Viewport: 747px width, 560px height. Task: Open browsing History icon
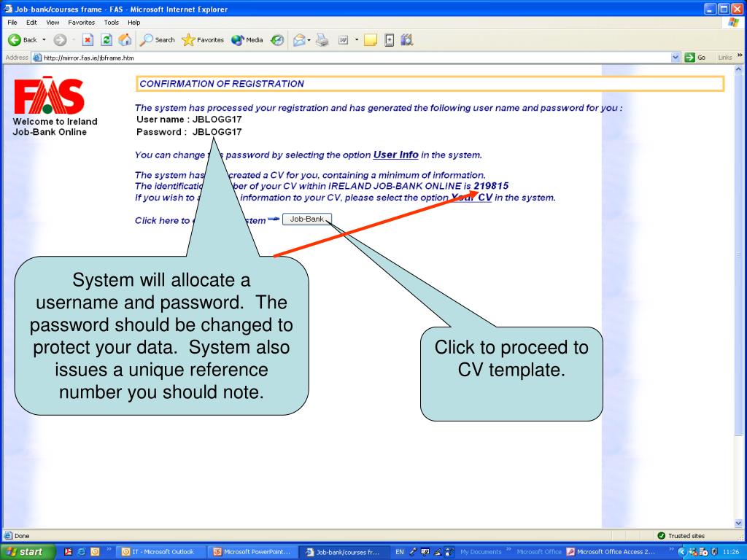coord(277,40)
